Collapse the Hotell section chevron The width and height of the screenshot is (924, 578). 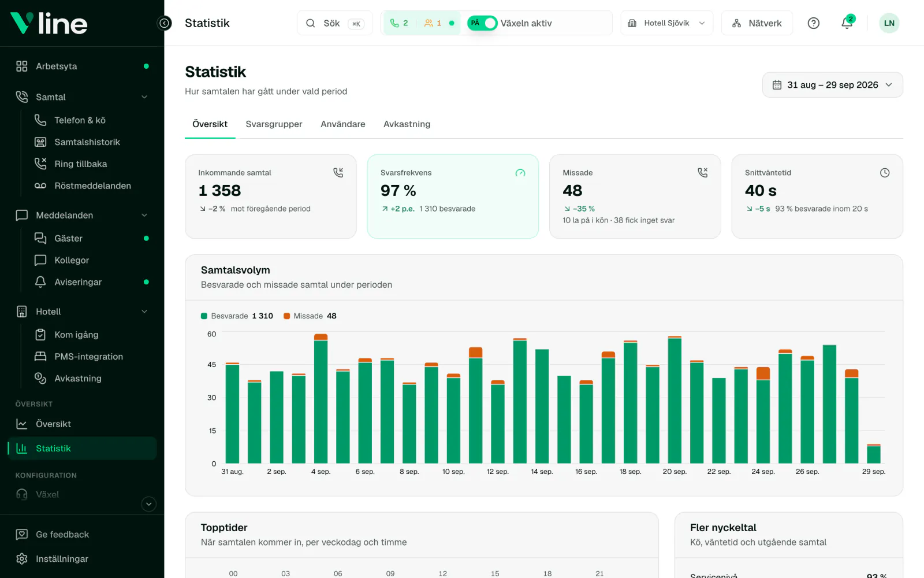point(144,312)
